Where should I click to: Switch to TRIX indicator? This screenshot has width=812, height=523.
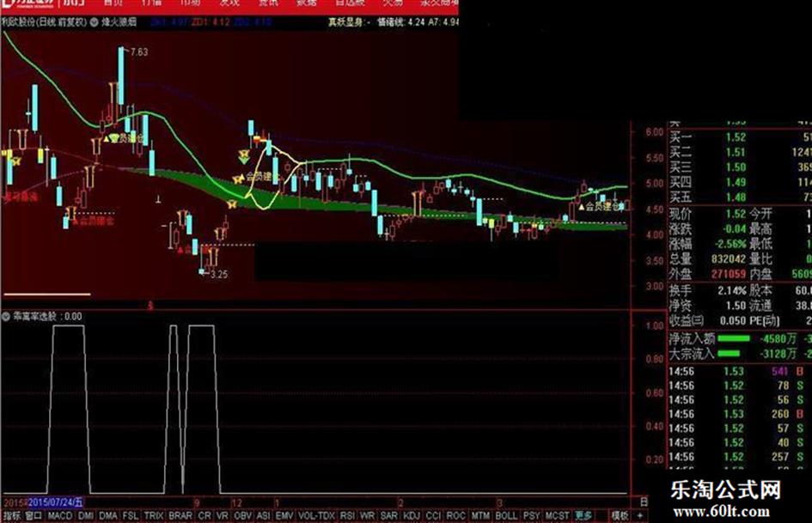click(153, 516)
